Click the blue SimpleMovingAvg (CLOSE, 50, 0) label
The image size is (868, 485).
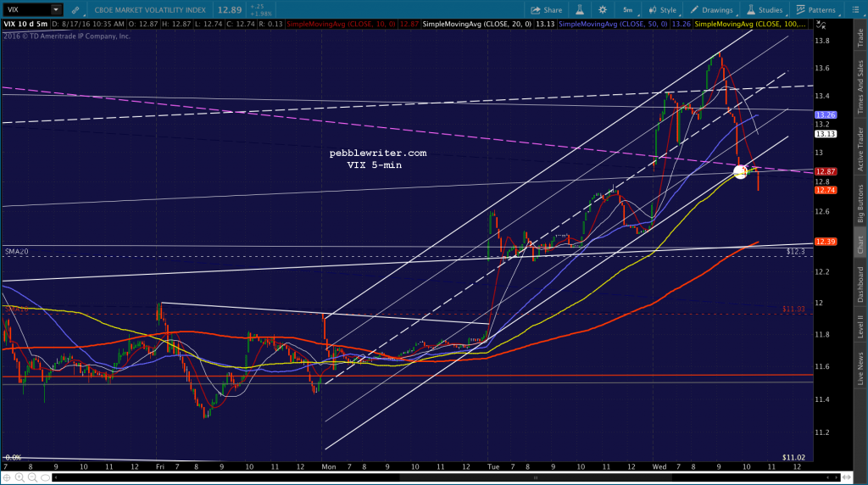tap(613, 25)
